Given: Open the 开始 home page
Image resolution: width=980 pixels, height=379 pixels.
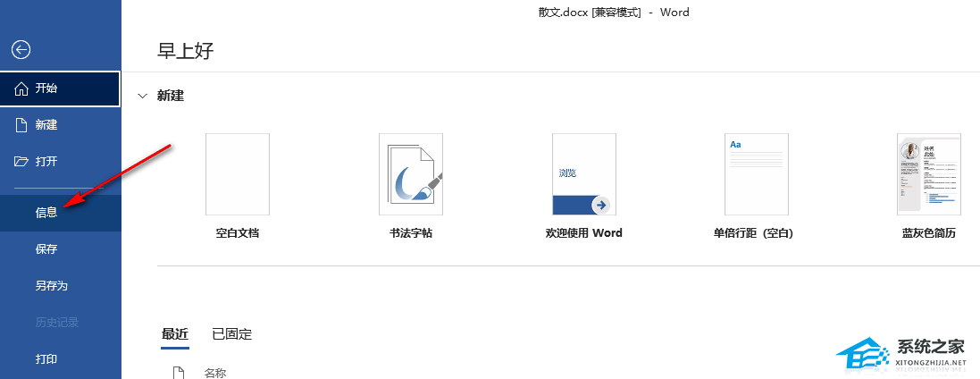Looking at the screenshot, I should coord(61,88).
